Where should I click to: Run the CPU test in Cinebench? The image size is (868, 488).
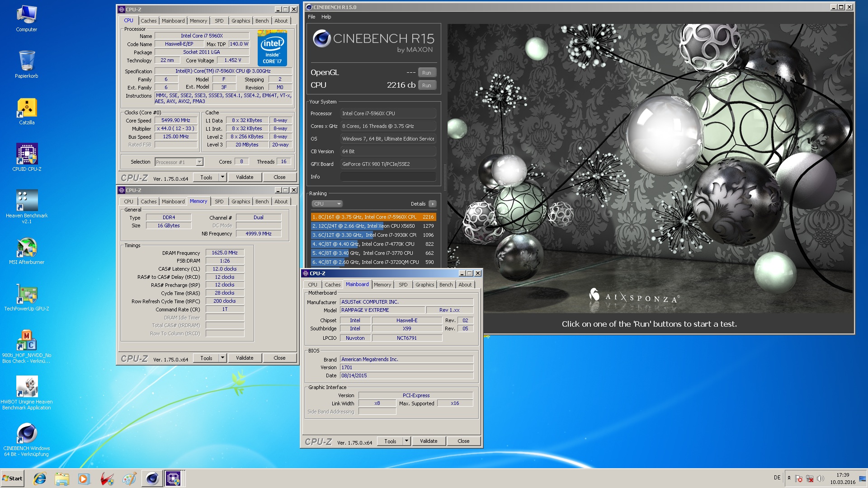click(x=426, y=85)
